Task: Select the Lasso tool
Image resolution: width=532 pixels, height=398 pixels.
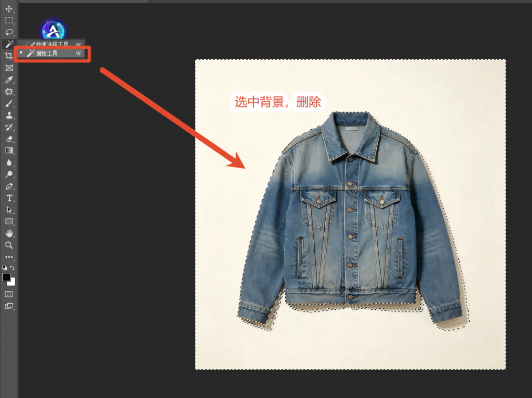Action: coord(9,33)
